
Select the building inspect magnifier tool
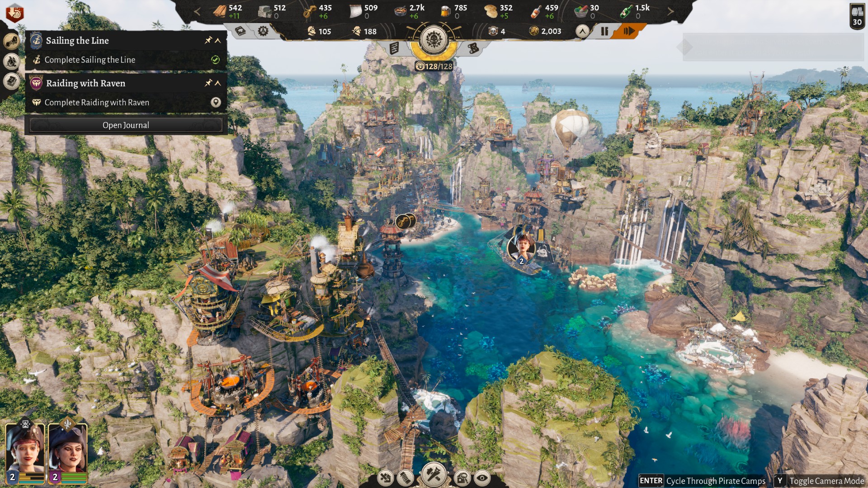click(462, 478)
